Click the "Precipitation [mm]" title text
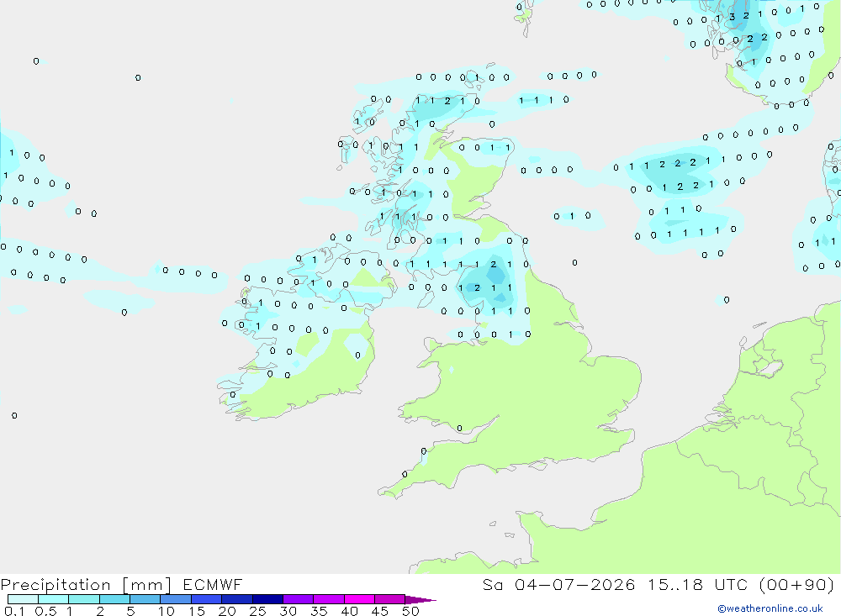This screenshot has width=841, height=616. (86, 585)
